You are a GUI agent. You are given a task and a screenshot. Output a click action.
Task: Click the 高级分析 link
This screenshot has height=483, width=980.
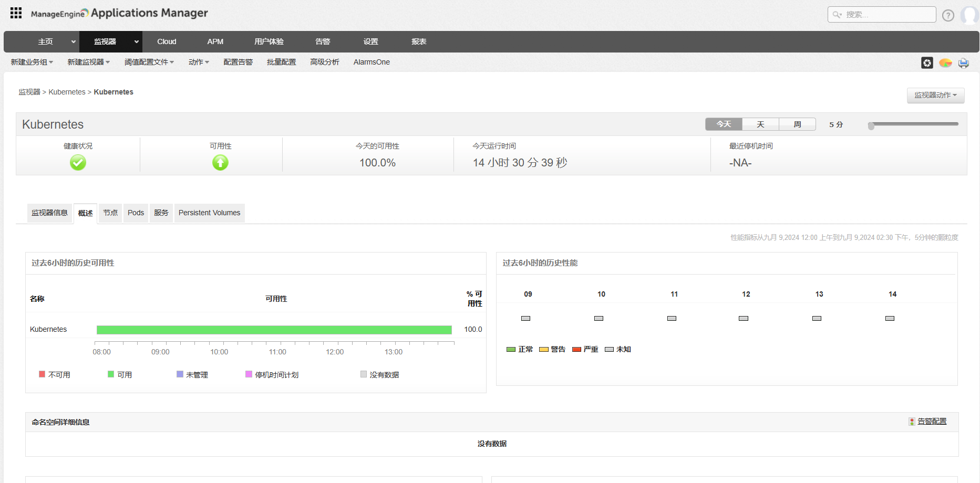pyautogui.click(x=325, y=62)
